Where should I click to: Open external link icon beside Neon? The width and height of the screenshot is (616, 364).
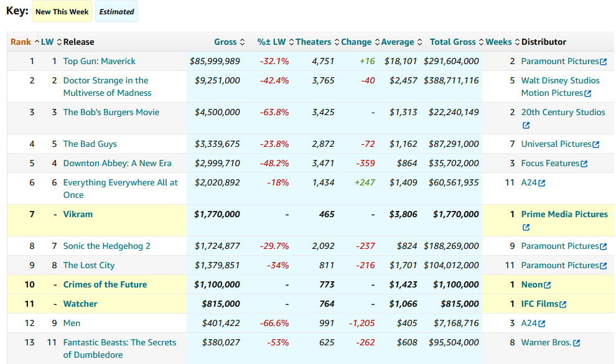(548, 285)
